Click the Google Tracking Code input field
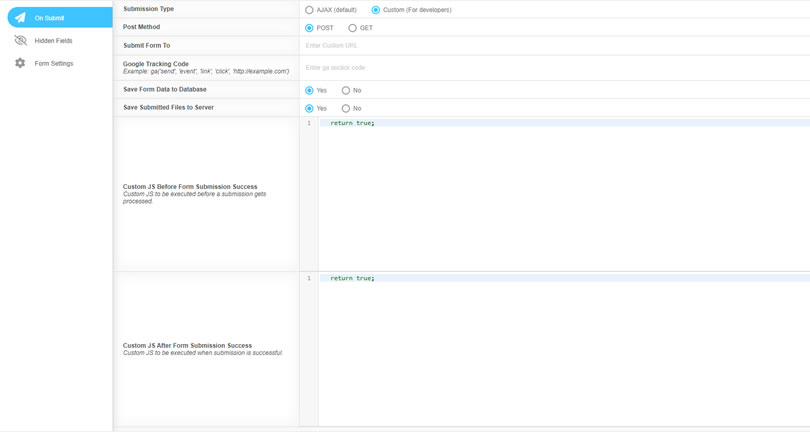The image size is (810, 432). tap(555, 68)
